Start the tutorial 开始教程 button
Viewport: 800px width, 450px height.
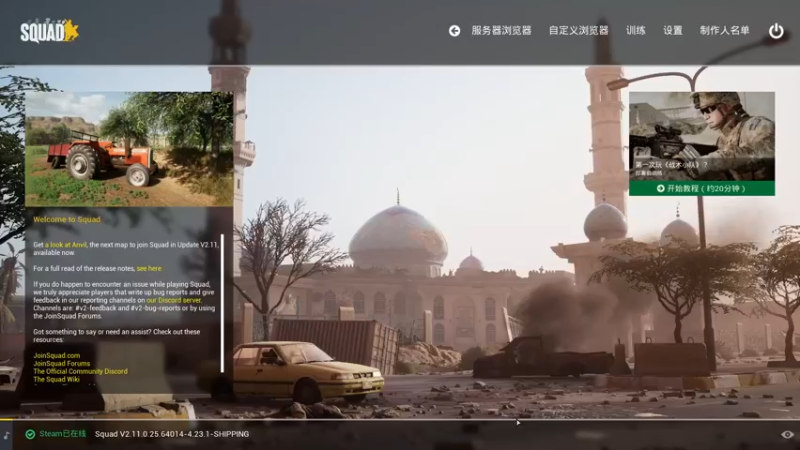point(702,188)
